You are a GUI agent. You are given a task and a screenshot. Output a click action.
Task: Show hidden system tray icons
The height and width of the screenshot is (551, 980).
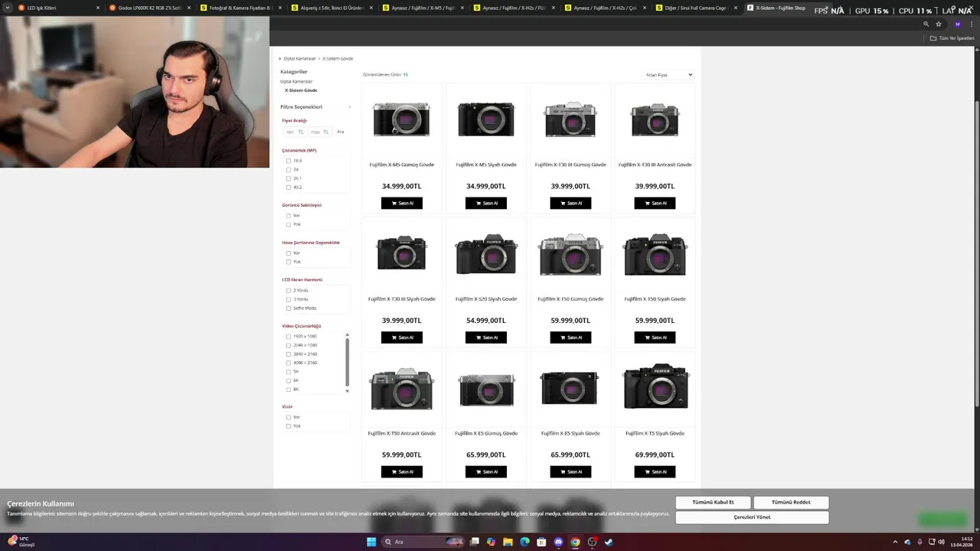coord(895,542)
